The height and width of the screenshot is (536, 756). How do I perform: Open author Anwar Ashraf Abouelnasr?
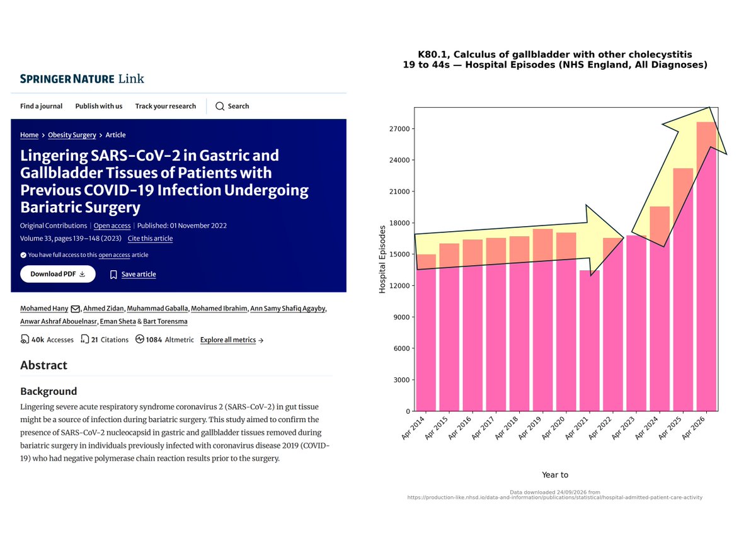click(57, 321)
